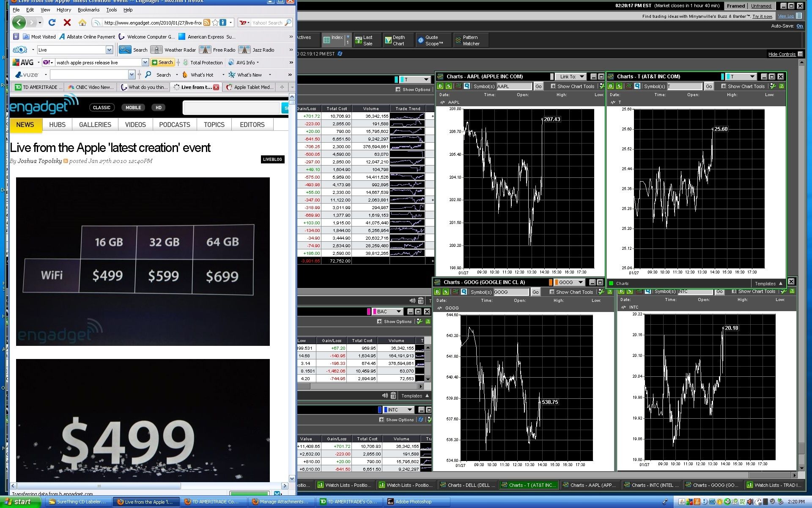Screen dimensions: 812x508
Task: Open the INTC symbol dropdown in the left panel
Action: click(x=399, y=410)
